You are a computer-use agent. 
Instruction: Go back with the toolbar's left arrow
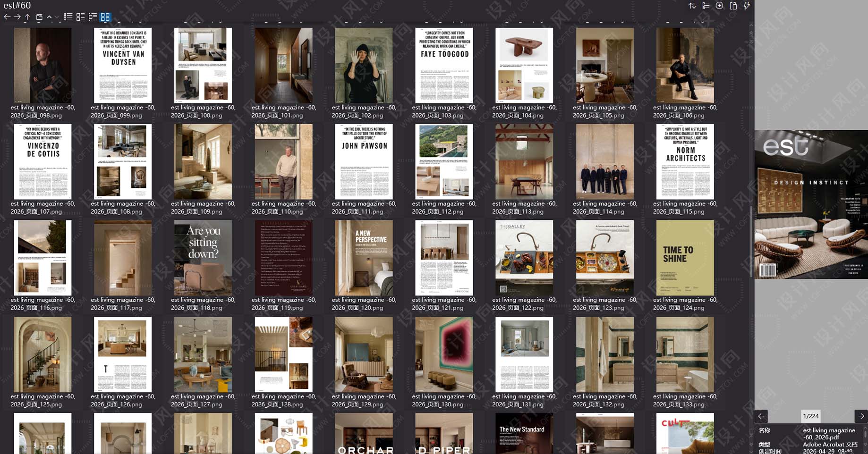pos(7,17)
